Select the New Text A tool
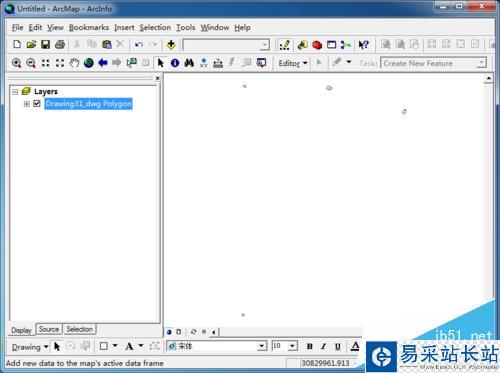This screenshot has height=373, width=500. pyautogui.click(x=129, y=346)
